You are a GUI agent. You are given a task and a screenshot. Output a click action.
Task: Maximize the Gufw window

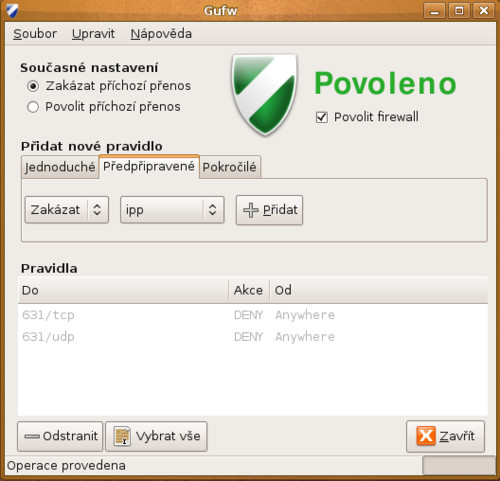point(459,11)
